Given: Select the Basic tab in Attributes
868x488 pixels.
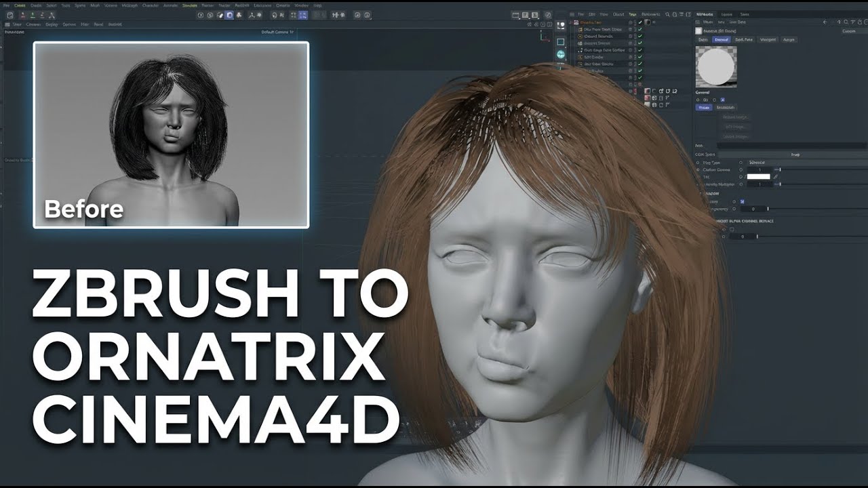Looking at the screenshot, I should click(703, 39).
